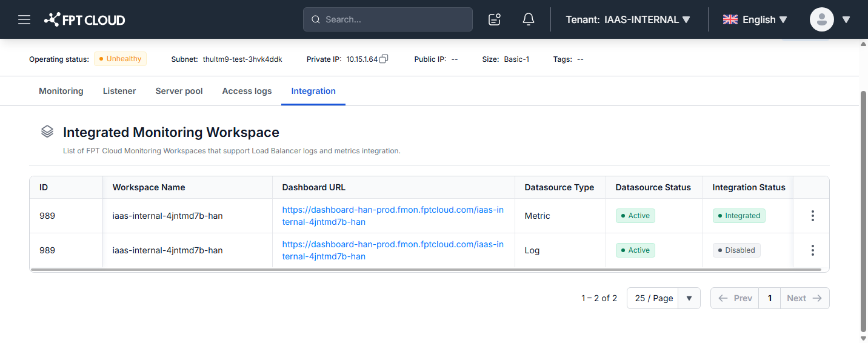Click the Integration Status column header

point(749,187)
